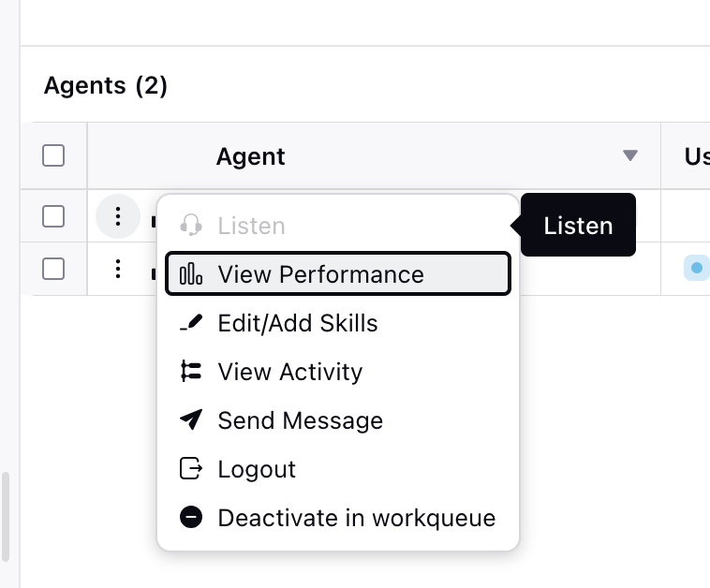
Task: Click the timeline icon for View Activity
Action: point(191,371)
